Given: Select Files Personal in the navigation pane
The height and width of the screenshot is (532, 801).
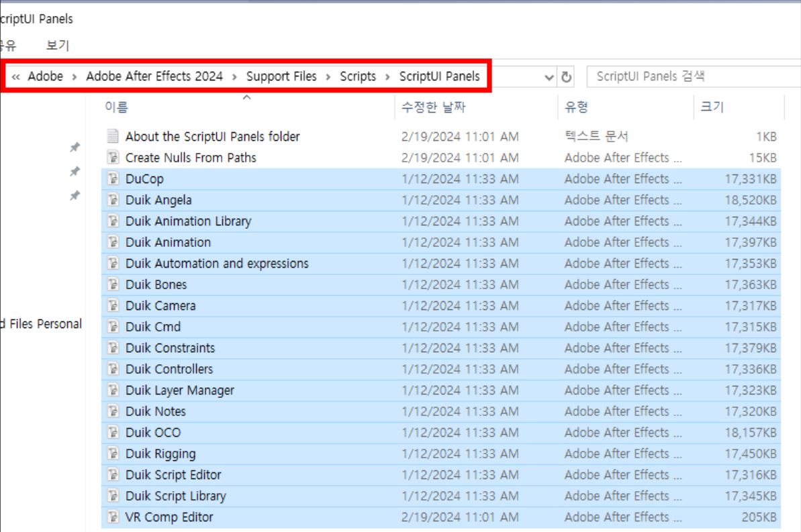Looking at the screenshot, I should coord(41,323).
